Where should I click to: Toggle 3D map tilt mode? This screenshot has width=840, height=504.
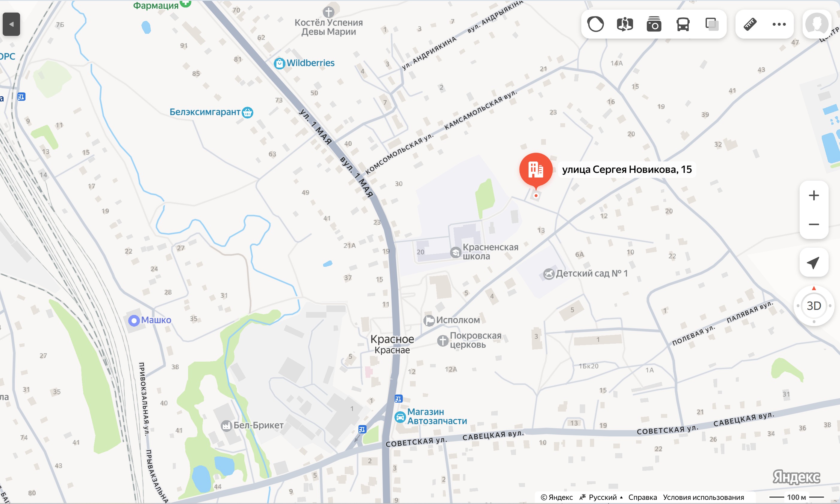[813, 306]
